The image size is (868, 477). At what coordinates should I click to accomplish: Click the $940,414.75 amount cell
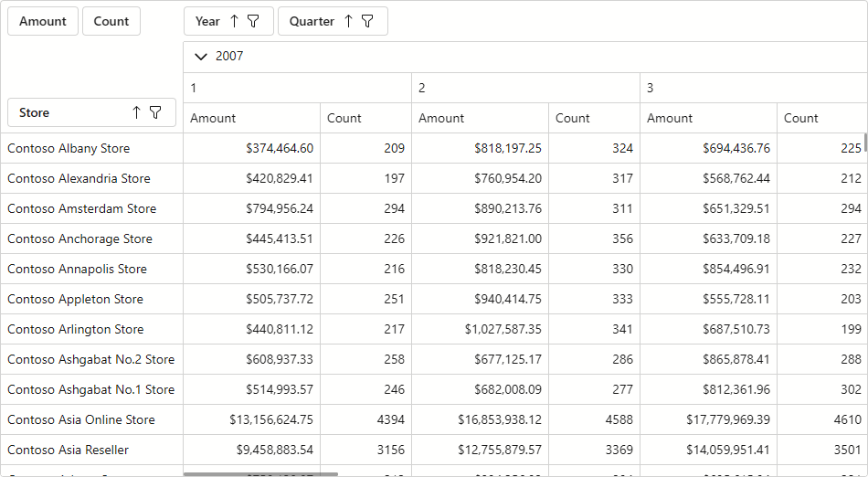coord(481,299)
